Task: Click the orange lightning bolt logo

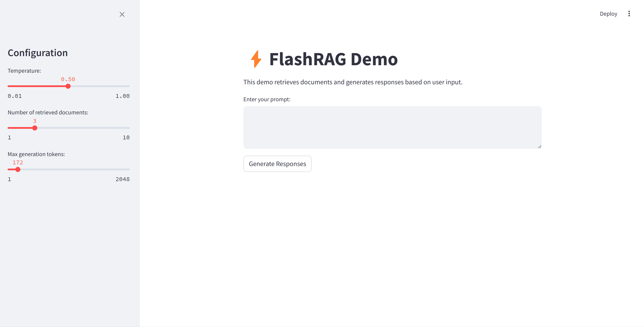Action: coord(256,59)
